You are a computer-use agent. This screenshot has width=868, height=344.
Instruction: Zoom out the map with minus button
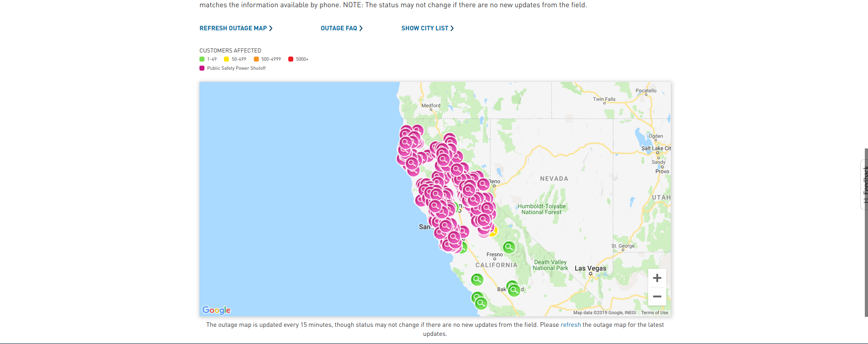[657, 296]
